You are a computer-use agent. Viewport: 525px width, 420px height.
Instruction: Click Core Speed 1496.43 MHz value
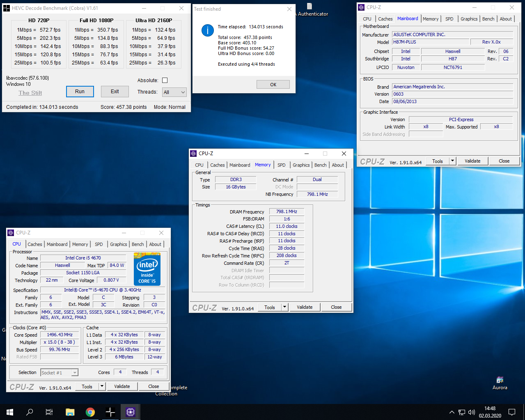click(60, 335)
